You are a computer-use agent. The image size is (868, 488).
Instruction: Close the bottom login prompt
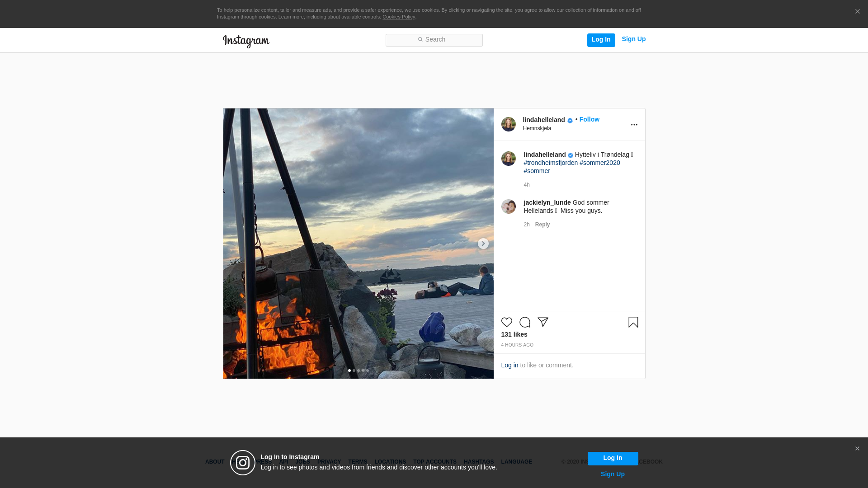857,449
